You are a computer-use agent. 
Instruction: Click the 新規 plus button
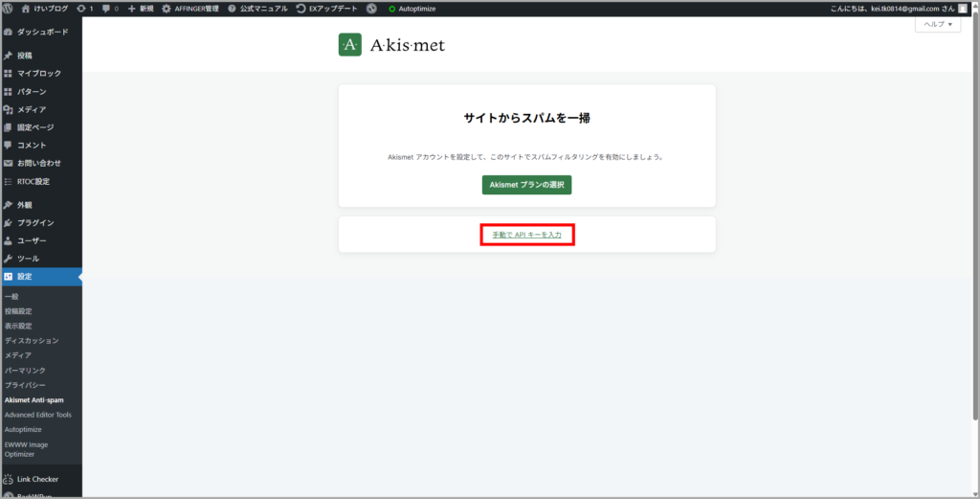(x=140, y=8)
